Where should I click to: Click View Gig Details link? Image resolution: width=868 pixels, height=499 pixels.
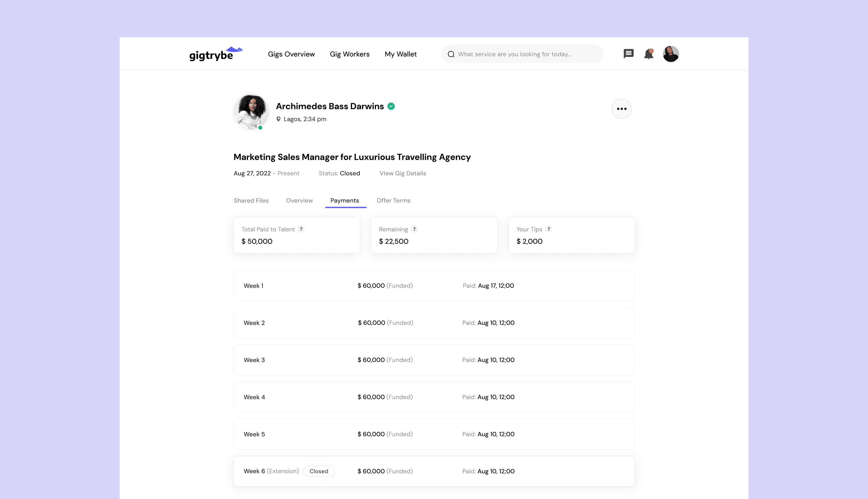coord(403,173)
